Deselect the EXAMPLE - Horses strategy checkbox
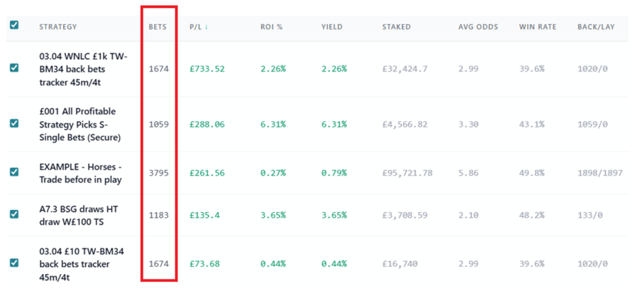The image size is (644, 291). click(14, 172)
